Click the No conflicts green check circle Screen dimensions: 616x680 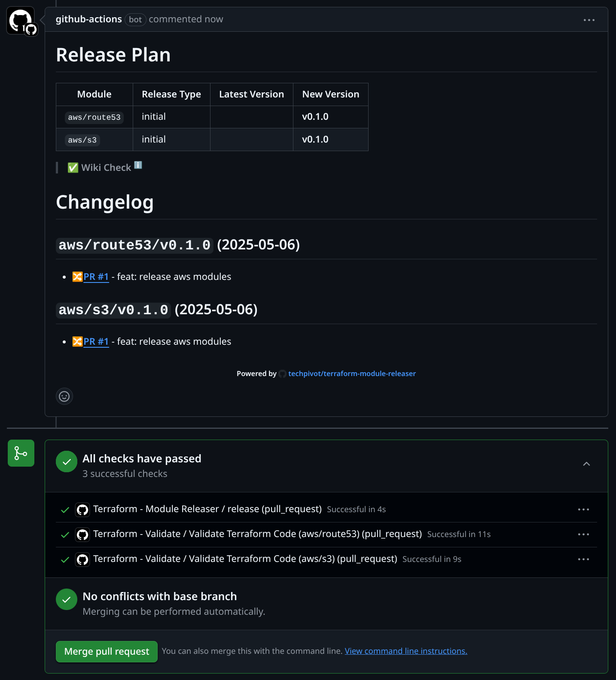pyautogui.click(x=67, y=599)
